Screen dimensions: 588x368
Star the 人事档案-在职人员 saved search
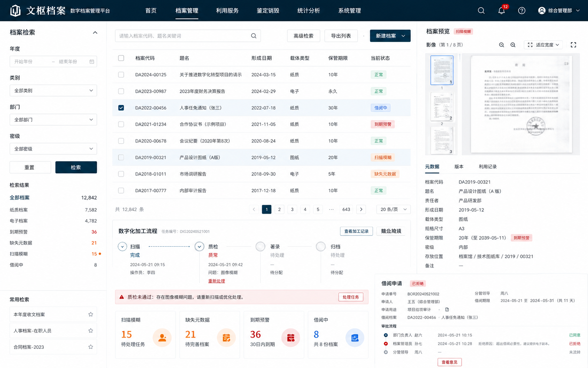(x=90, y=331)
